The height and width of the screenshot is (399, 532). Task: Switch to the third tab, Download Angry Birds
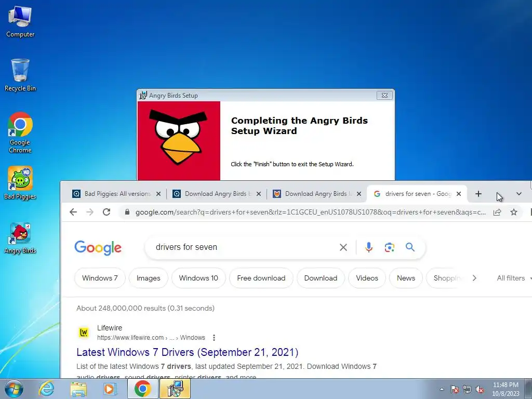pyautogui.click(x=316, y=194)
